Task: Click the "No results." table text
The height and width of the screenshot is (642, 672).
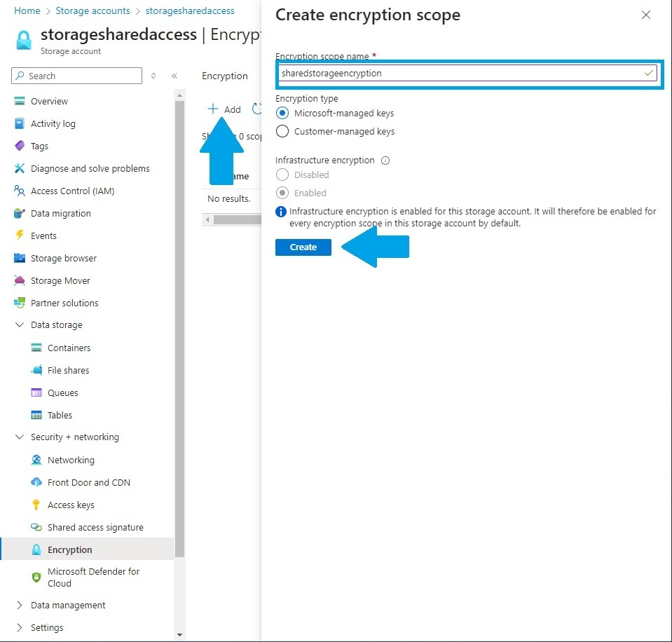Action: point(228,198)
